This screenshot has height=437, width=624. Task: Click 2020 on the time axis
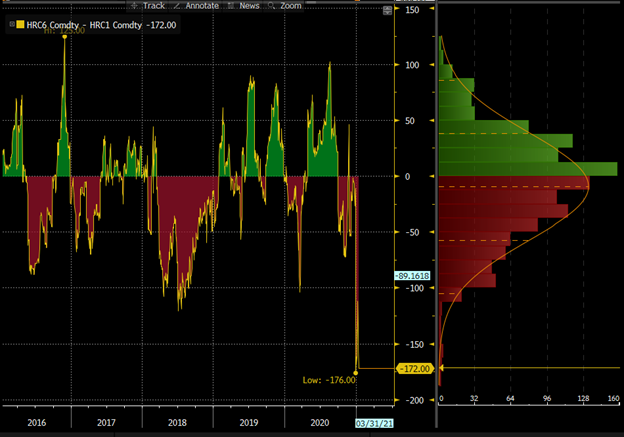tap(320, 424)
